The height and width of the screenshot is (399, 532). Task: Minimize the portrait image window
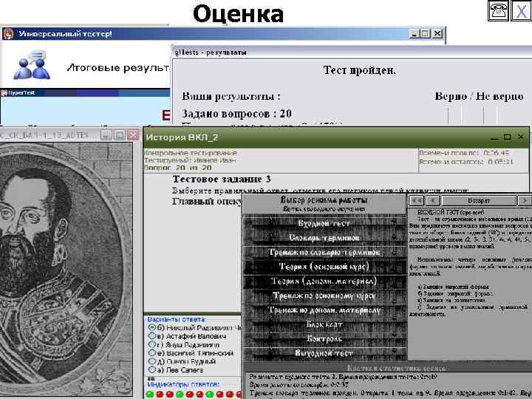[106, 135]
